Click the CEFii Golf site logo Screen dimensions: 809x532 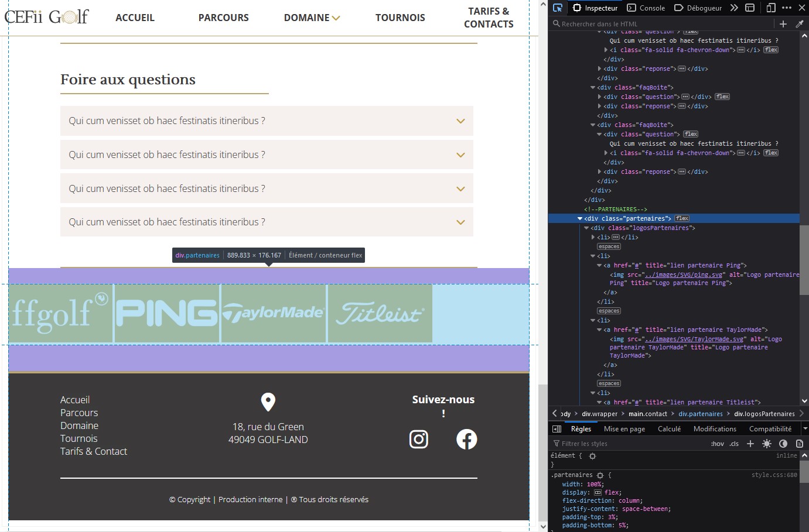47,16
